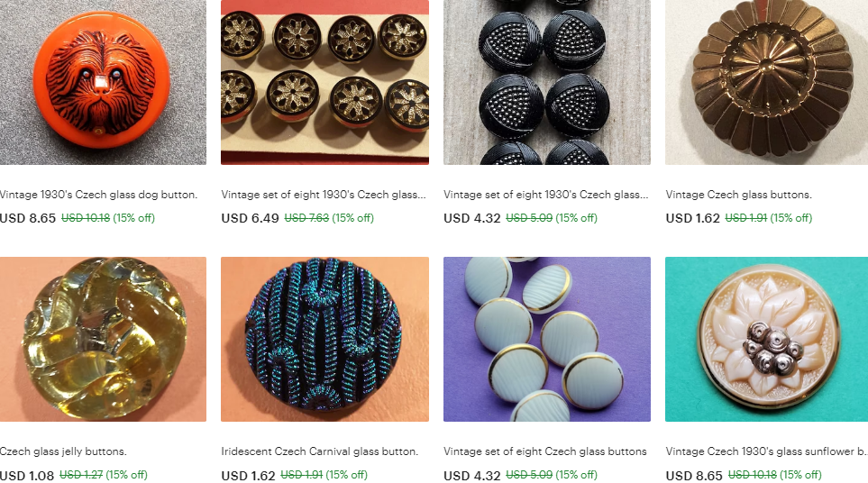Click listing title under gold filigree buttons
This screenshot has width=868, height=483.
324,195
